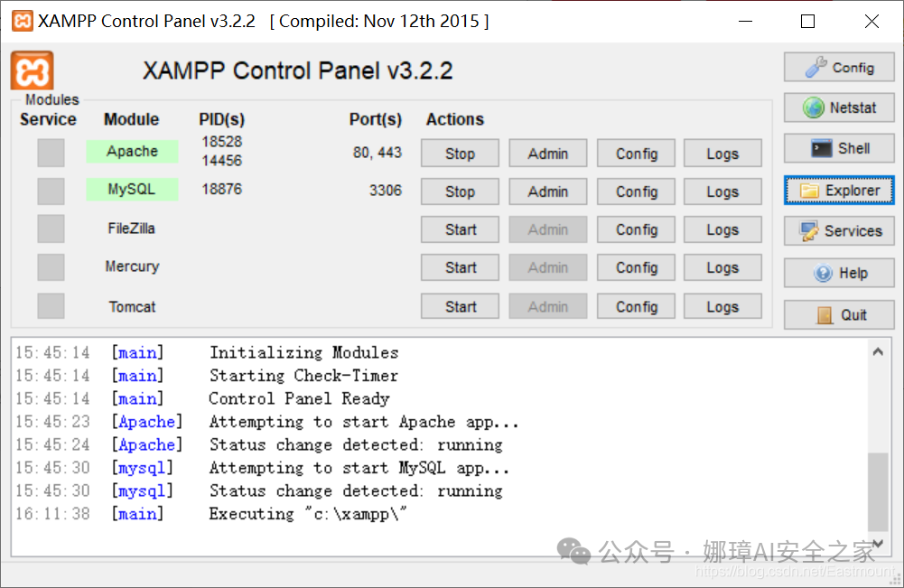This screenshot has height=588, width=904.
Task: Stop the MySQL module
Action: (x=460, y=191)
